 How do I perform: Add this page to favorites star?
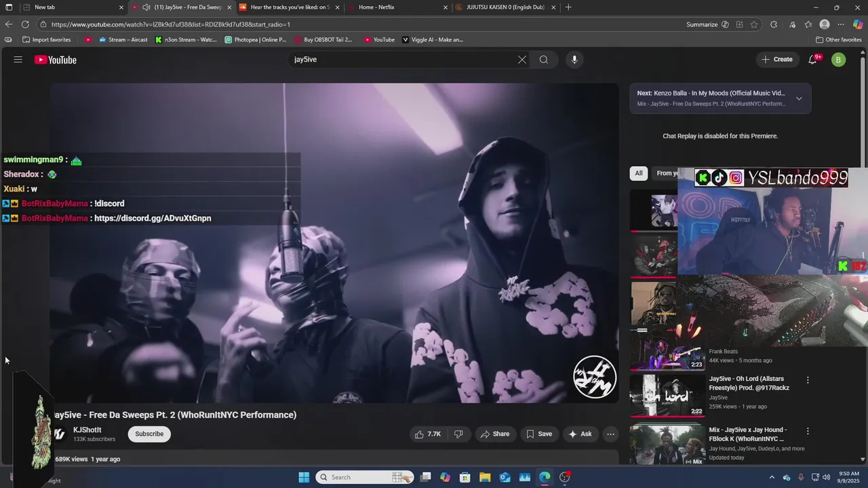pos(754,24)
